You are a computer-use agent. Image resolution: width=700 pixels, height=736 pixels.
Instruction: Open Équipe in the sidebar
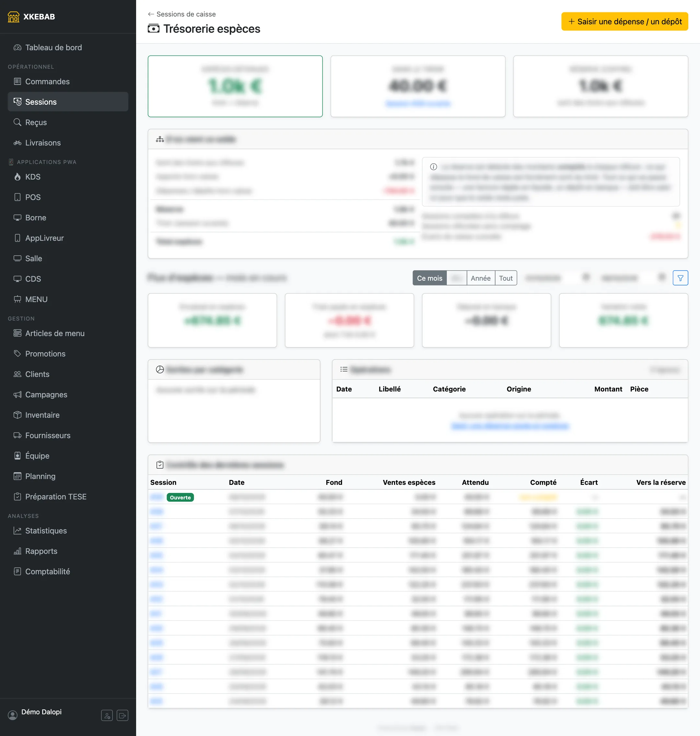pyautogui.click(x=68, y=456)
